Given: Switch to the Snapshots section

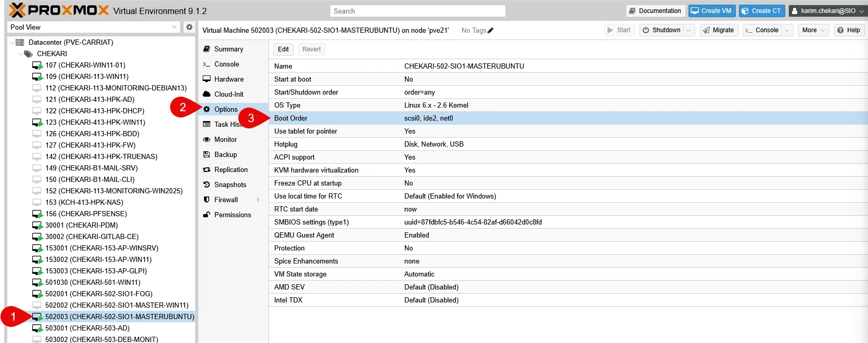Looking at the screenshot, I should pos(230,185).
